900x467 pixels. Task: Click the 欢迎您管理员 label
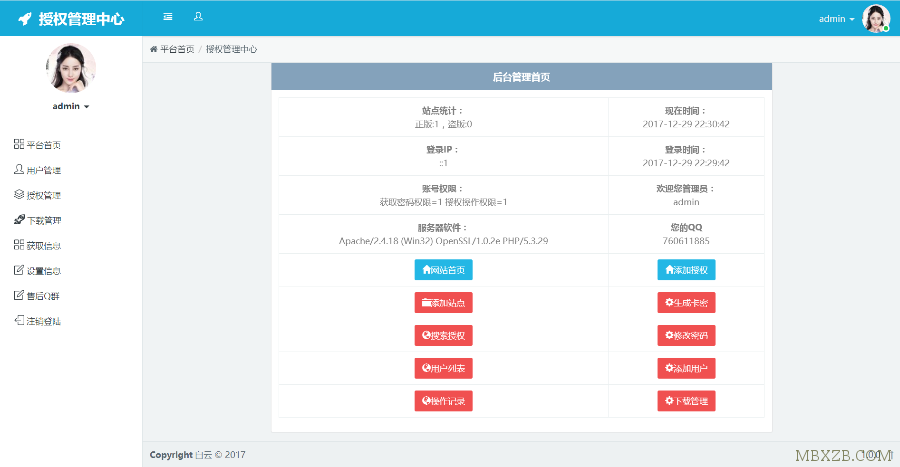686,189
